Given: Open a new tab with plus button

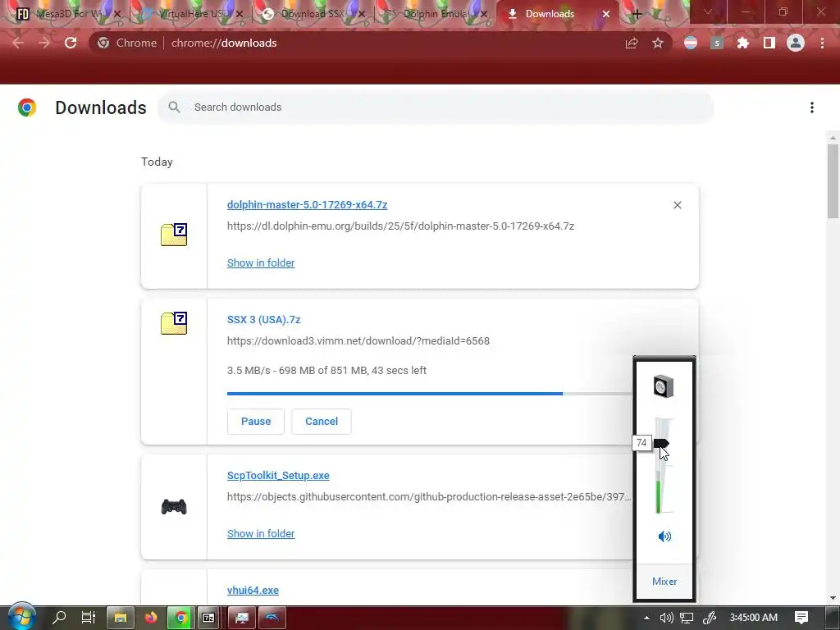Looking at the screenshot, I should click(x=637, y=14).
